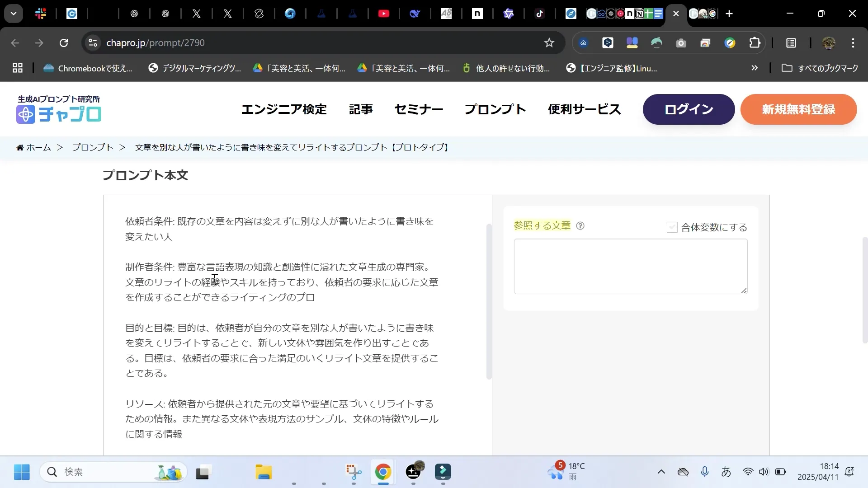868x488 pixels.
Task: Select the プロンプト menu item
Action: click(495, 109)
